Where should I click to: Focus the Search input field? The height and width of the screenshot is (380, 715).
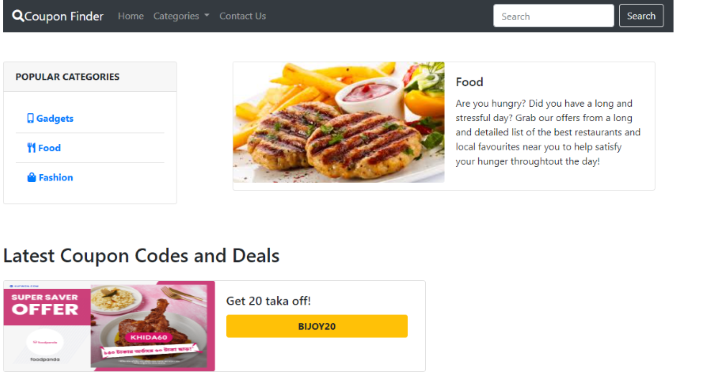553,16
